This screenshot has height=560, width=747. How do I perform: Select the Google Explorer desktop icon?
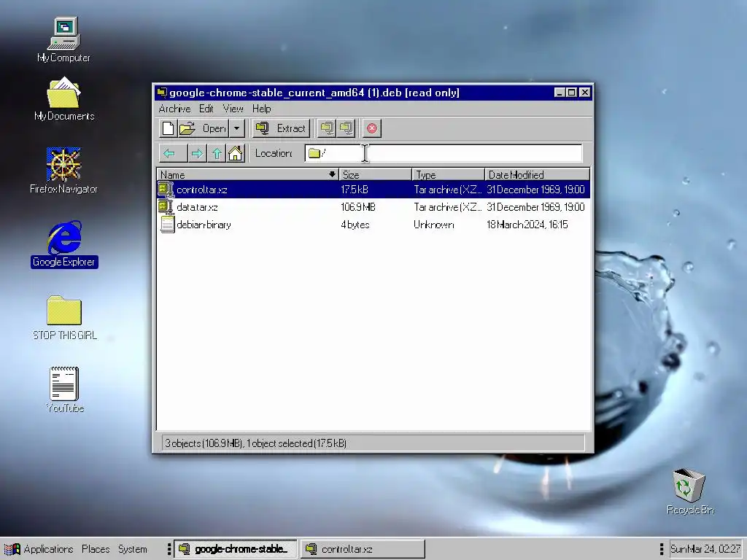pyautogui.click(x=64, y=244)
